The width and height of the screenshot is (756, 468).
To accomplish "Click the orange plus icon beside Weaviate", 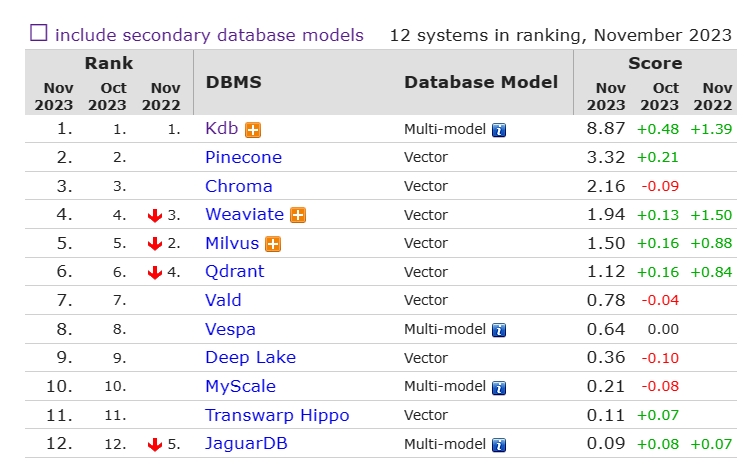I will [298, 215].
